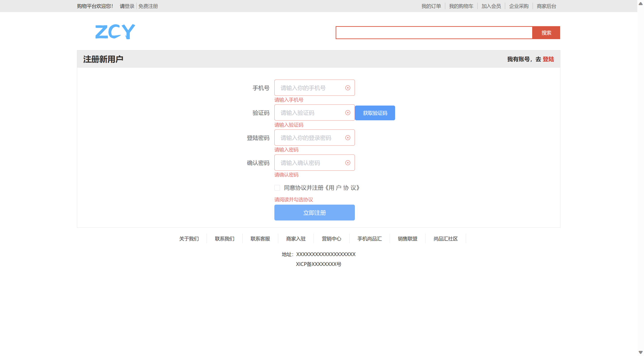Open 营销中心 footer link
This screenshot has width=644, height=356.
[331, 239]
